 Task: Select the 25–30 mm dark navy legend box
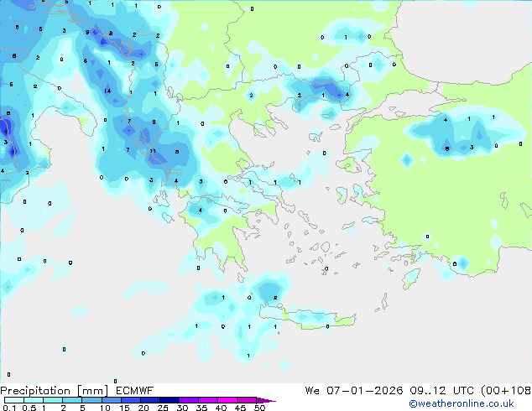[170, 400]
